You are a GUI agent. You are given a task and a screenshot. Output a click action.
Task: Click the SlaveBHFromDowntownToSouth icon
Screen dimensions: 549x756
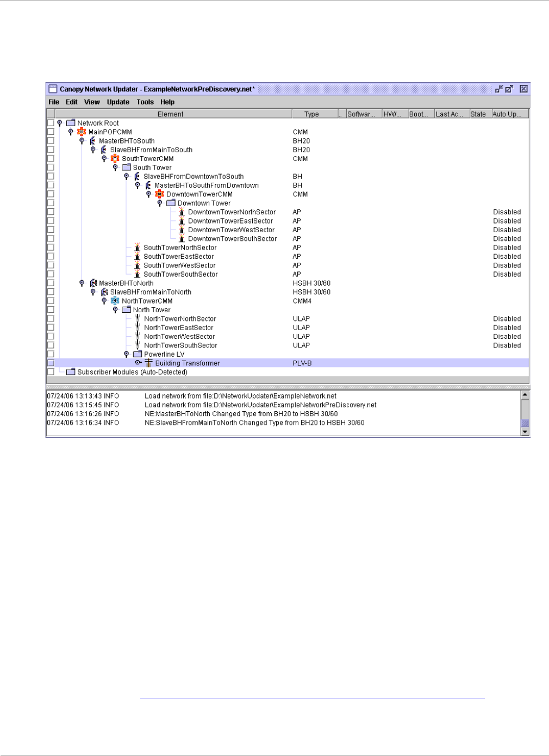click(x=137, y=176)
